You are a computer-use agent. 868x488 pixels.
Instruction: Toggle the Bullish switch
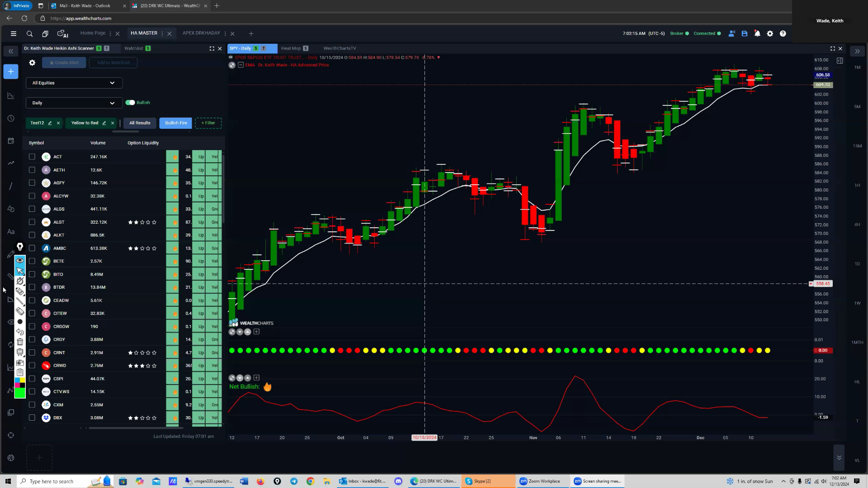click(130, 103)
